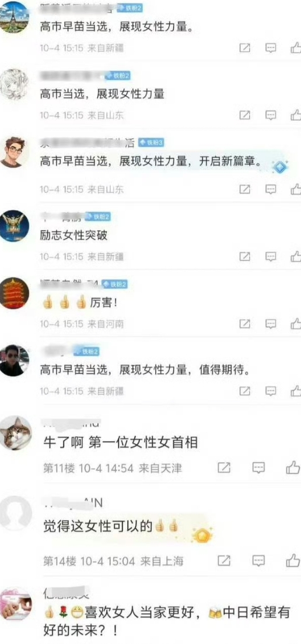Screen dimensions: 301x644
Task: Reply to comment ending with 值得期待
Action: (x=271, y=391)
